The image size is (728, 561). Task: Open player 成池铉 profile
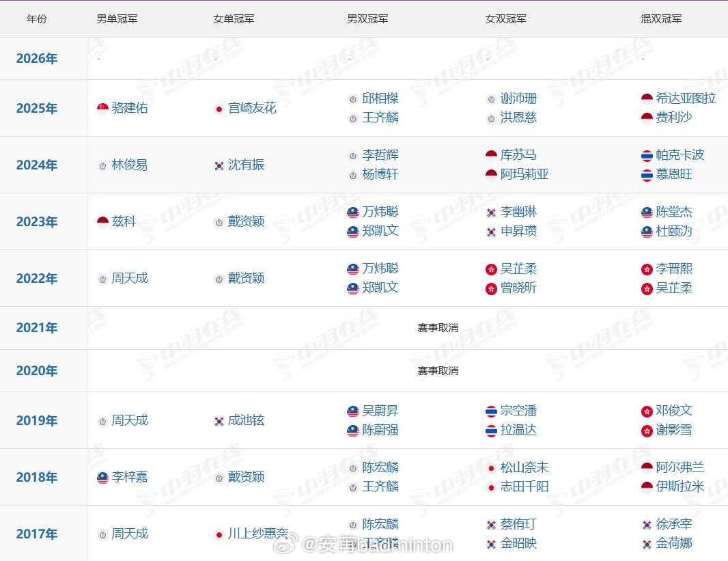(x=246, y=420)
